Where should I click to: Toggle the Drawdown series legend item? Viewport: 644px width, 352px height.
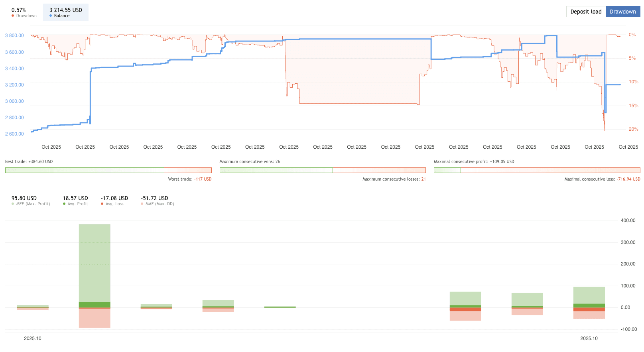coord(24,13)
